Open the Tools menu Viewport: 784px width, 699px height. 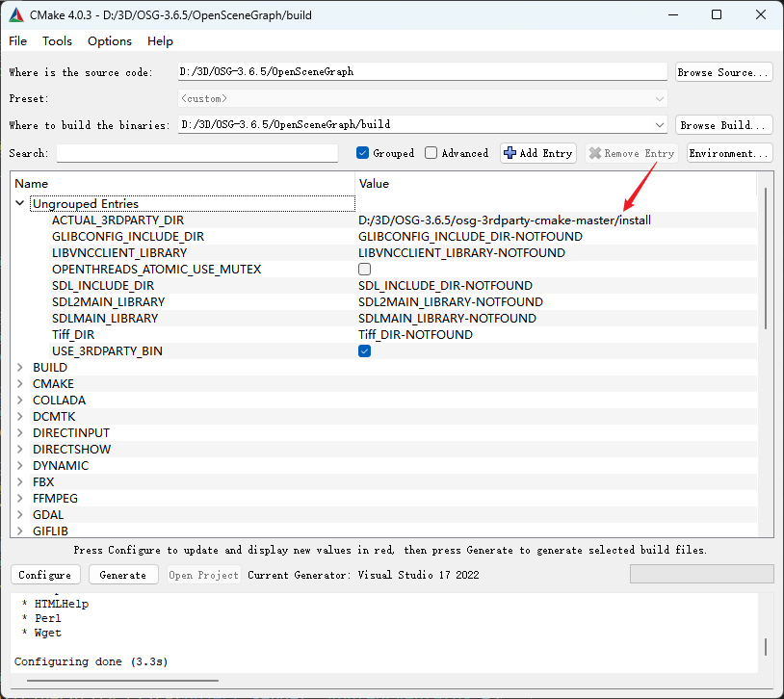click(57, 41)
